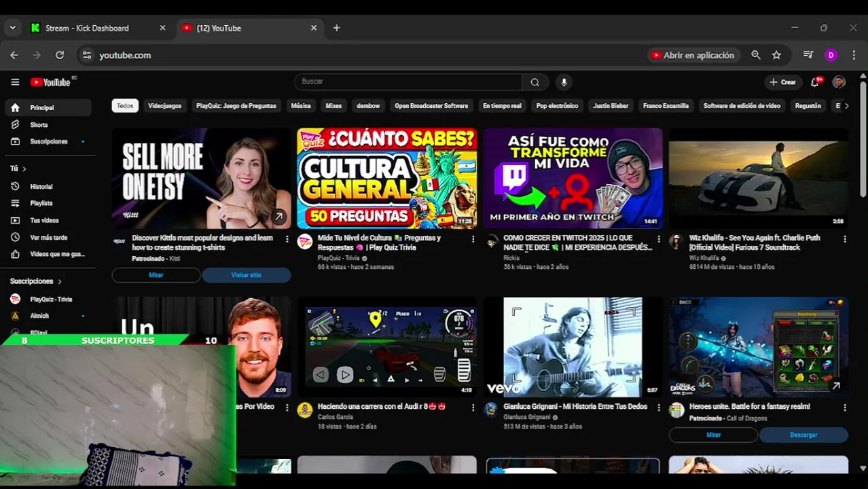Select Open Broadcaster Software chip
This screenshot has width=868, height=489.
point(431,106)
